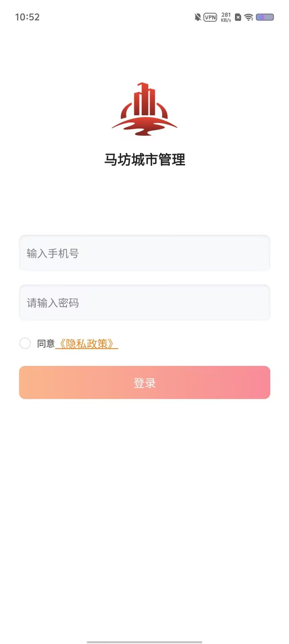This screenshot has height=644, width=289.
Task: Tap blank area below the login button
Action: tap(144, 503)
